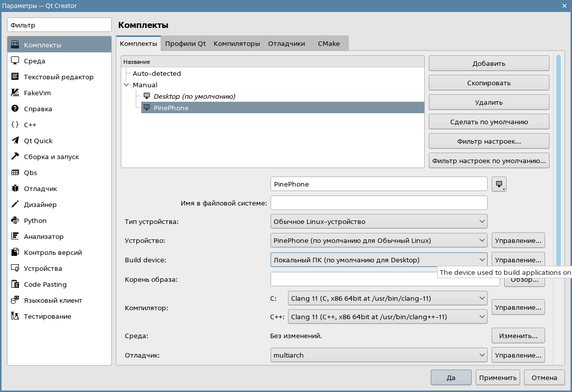Switch to the CMake tab

(x=328, y=43)
